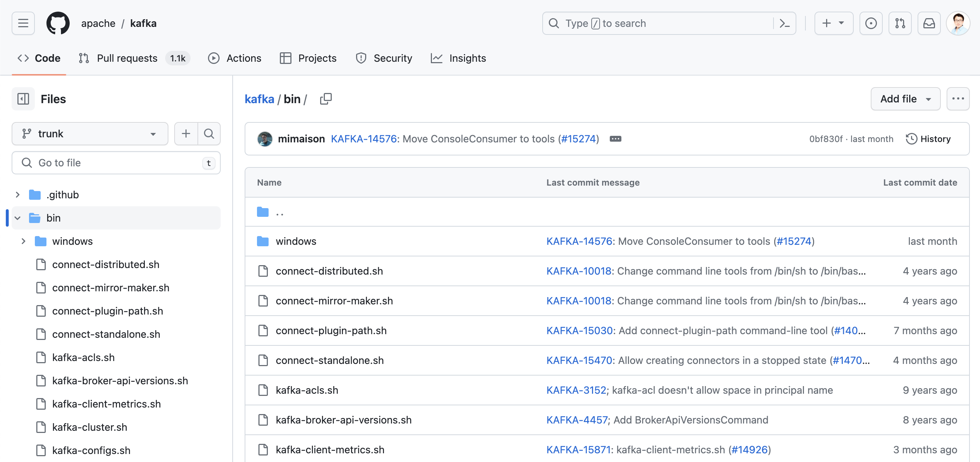Copy the bin path with copy icon
The height and width of the screenshot is (462, 980).
[326, 99]
